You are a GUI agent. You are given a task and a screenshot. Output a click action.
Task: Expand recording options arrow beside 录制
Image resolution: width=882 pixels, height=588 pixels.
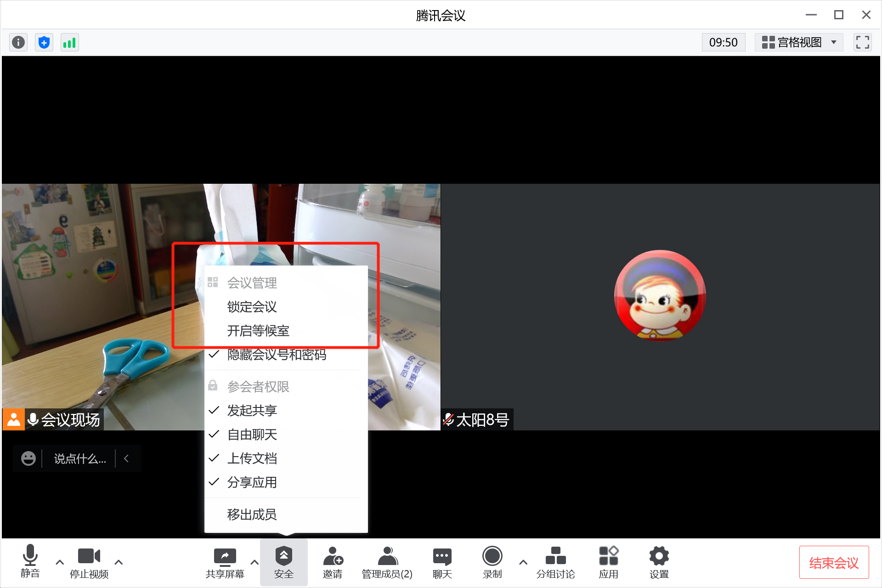click(523, 562)
